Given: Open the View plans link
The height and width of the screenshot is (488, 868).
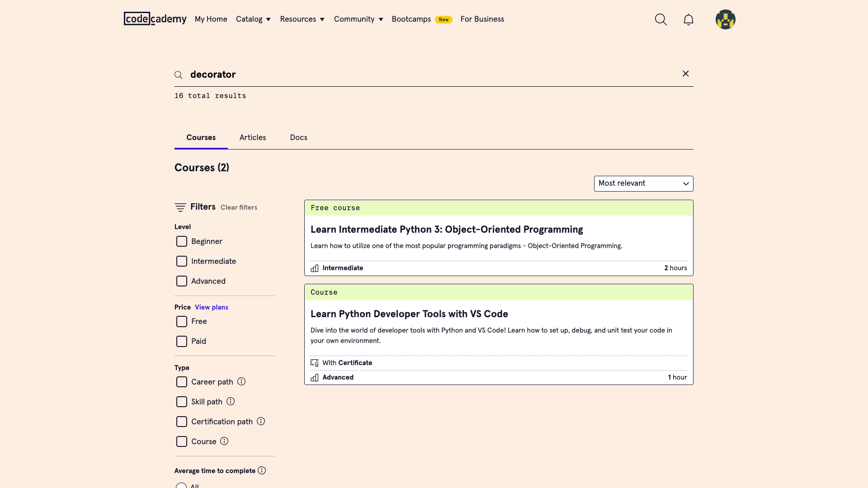Looking at the screenshot, I should click(x=211, y=307).
